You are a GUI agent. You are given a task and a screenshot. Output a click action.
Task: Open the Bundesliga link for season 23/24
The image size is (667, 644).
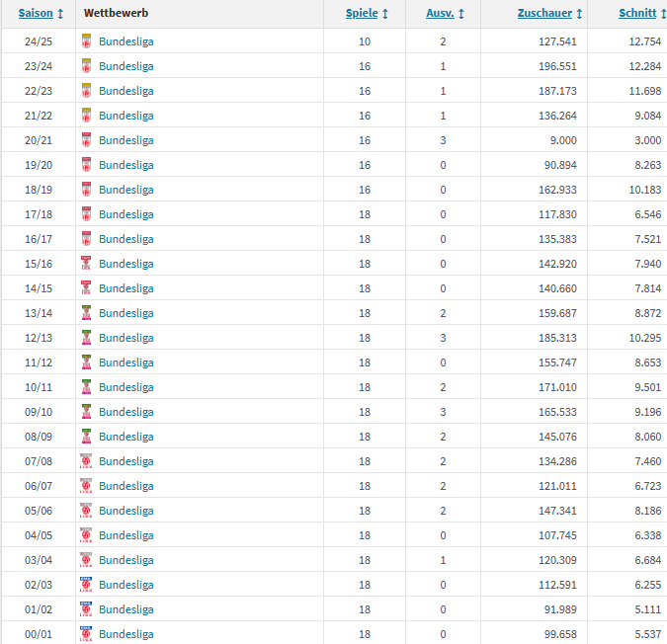click(126, 66)
